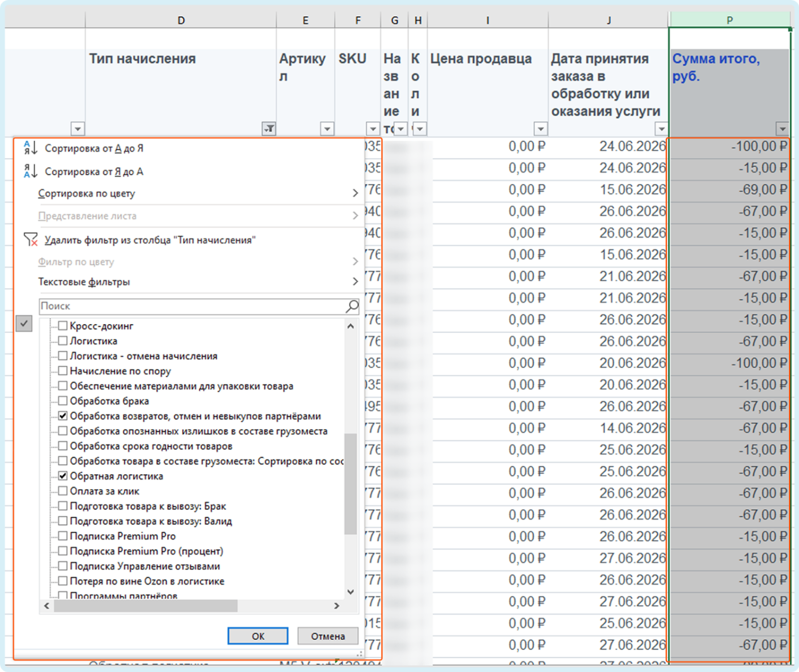Screen dimensions: 799x672
Task: Open filter dropdown for Сумма итого column
Action: pos(782,128)
